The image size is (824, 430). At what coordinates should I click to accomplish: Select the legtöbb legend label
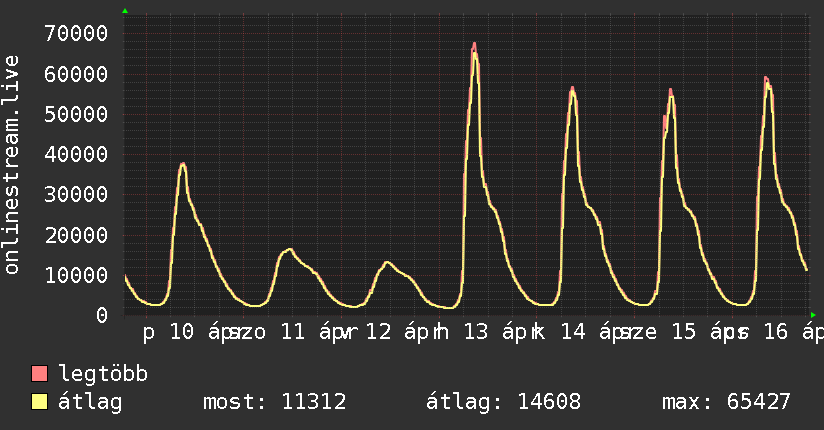[103, 374]
